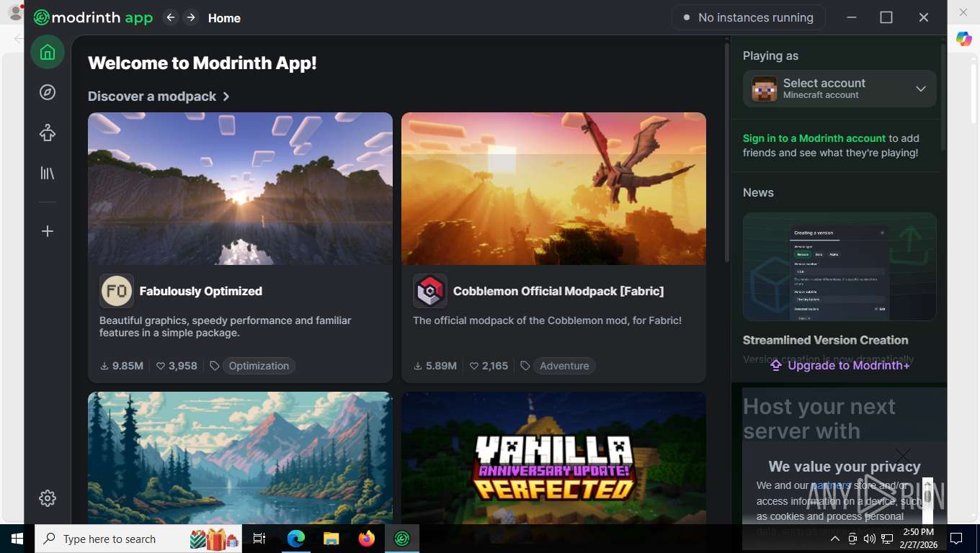Image resolution: width=980 pixels, height=553 pixels.
Task: Go forward with the right arrow
Action: tap(191, 17)
